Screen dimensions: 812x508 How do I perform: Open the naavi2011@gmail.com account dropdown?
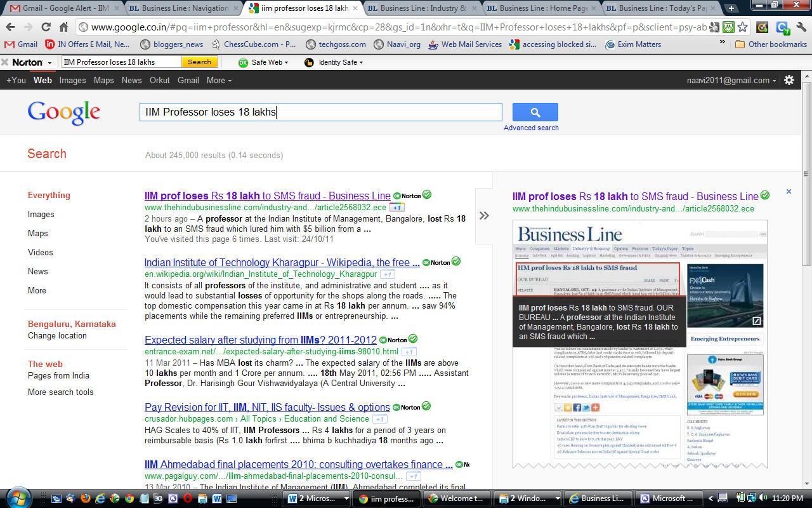coord(731,80)
